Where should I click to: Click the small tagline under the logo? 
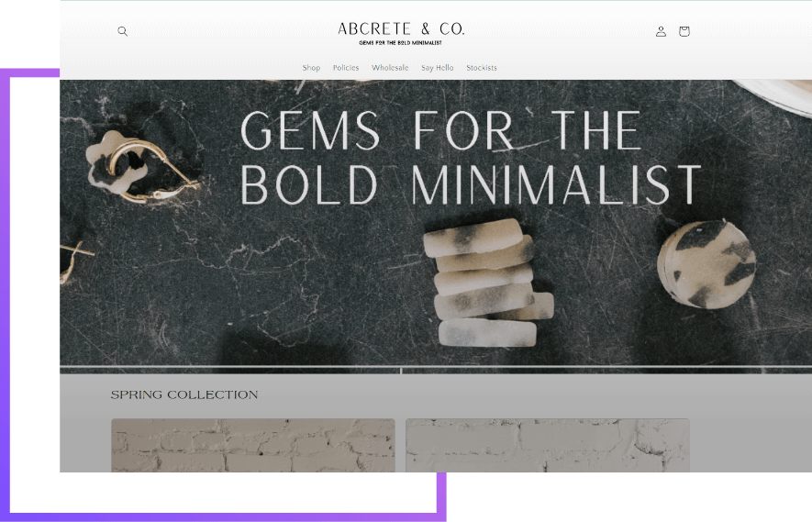(400, 43)
